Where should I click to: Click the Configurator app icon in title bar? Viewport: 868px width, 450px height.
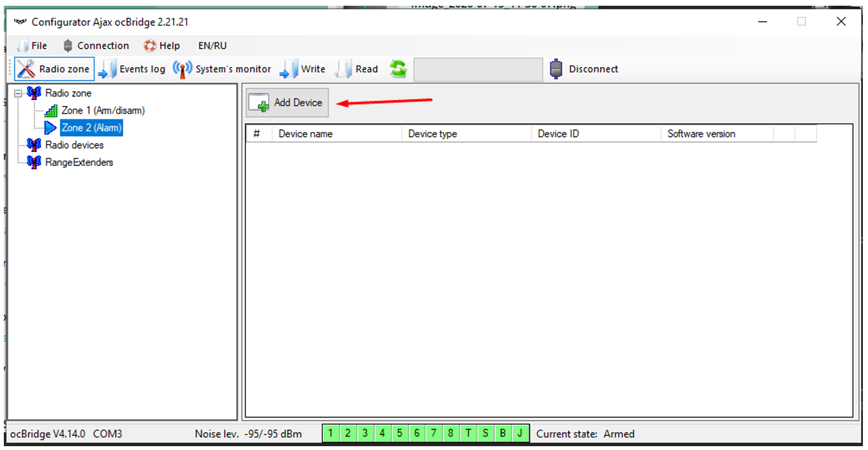coord(20,22)
